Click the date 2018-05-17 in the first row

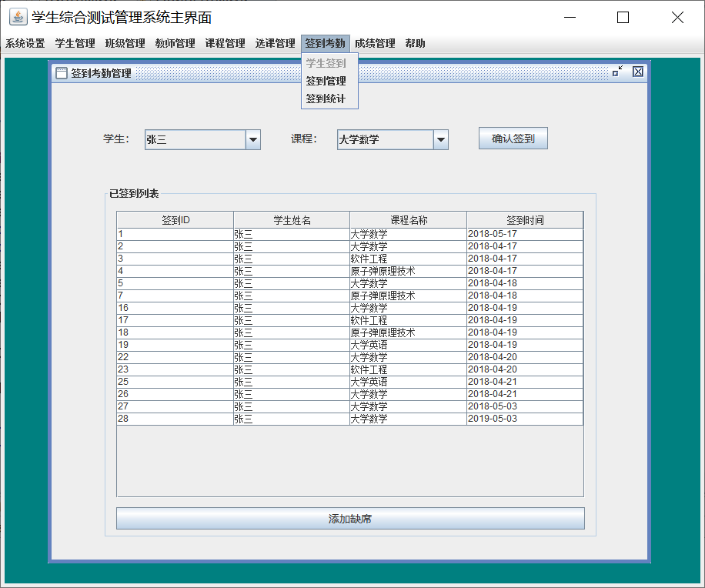(493, 234)
